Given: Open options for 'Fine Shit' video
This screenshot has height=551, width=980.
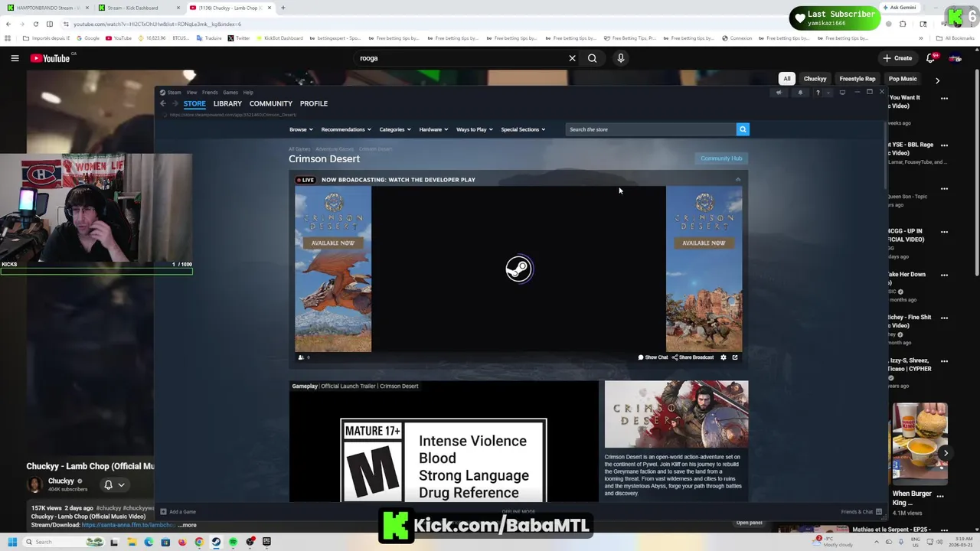Looking at the screenshot, I should (944, 318).
